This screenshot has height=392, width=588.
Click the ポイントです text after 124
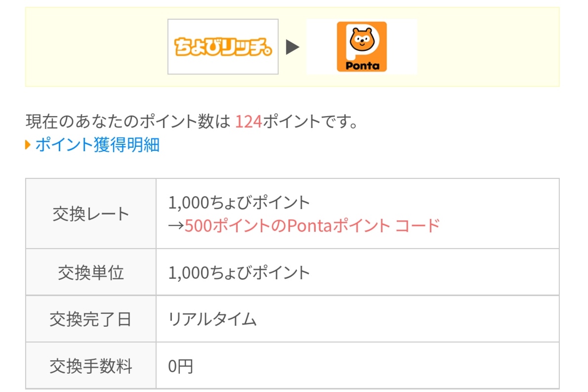[310, 122]
